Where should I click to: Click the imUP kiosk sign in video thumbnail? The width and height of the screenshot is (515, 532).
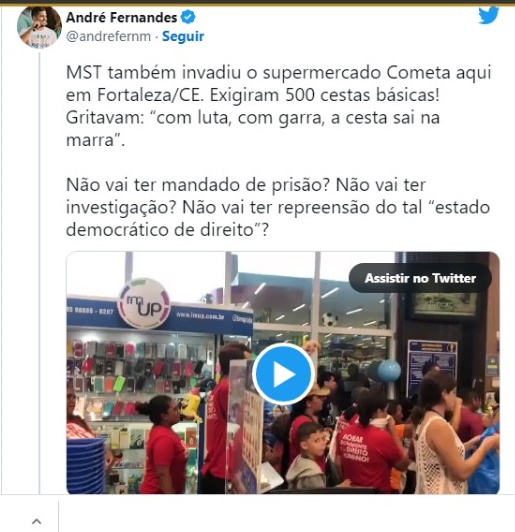(144, 303)
